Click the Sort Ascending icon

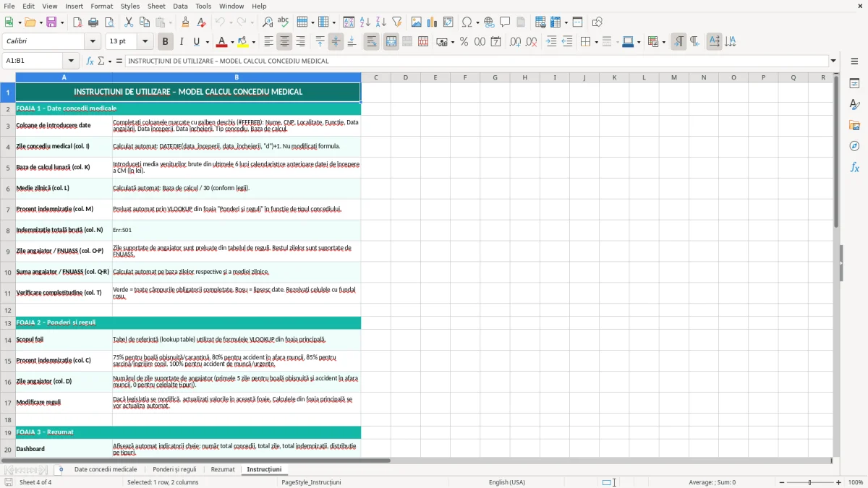(365, 22)
